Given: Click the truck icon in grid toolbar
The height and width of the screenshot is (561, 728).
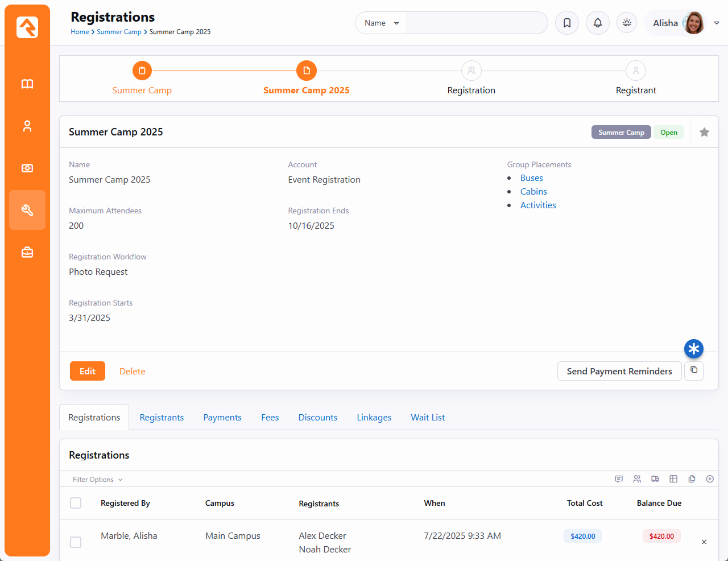Looking at the screenshot, I should tap(655, 479).
